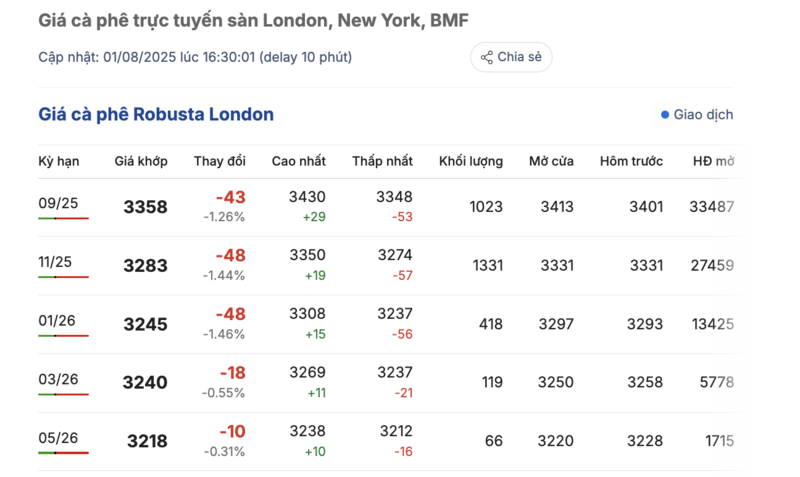This screenshot has width=800, height=477.
Task: Click the Kỳ hạn column header
Action: 59,162
